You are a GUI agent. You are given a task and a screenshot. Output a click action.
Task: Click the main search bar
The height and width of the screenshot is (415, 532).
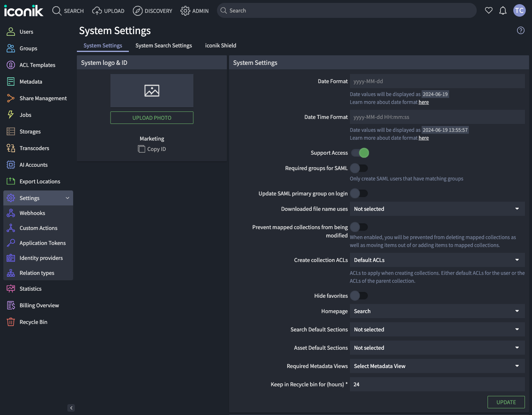(347, 10)
